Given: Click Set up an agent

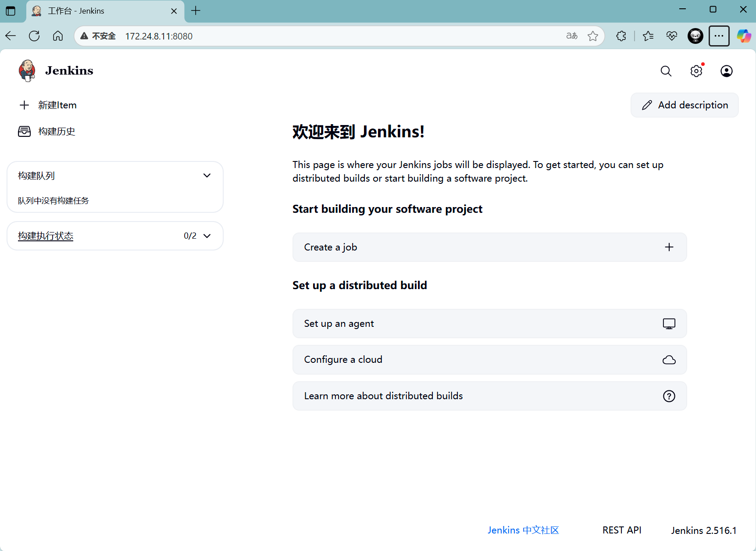Looking at the screenshot, I should (x=489, y=324).
